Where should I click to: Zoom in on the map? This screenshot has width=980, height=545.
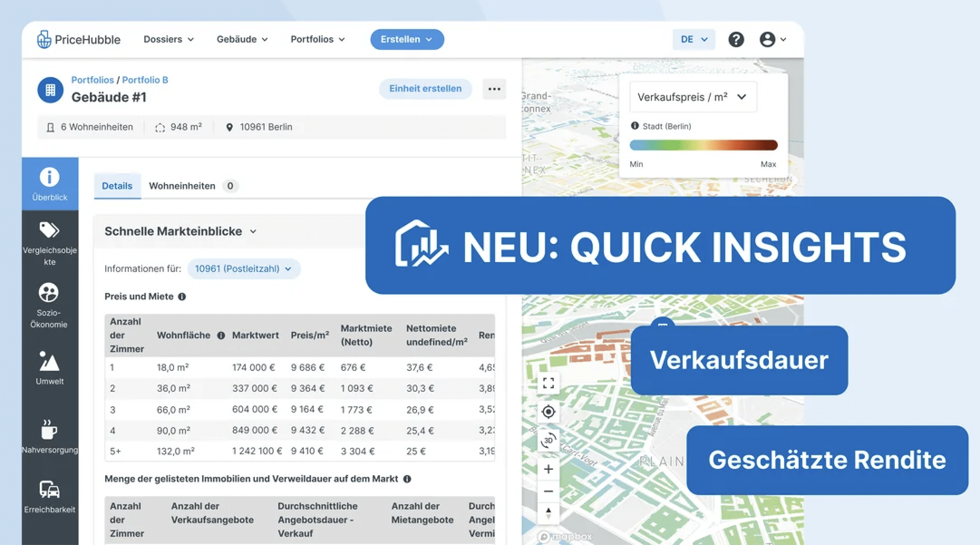[548, 469]
